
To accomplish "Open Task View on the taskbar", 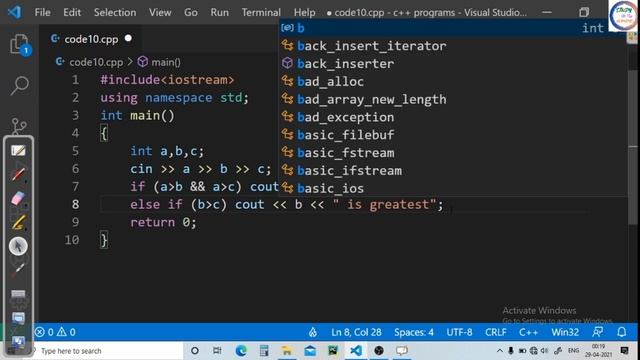I will click(x=217, y=351).
